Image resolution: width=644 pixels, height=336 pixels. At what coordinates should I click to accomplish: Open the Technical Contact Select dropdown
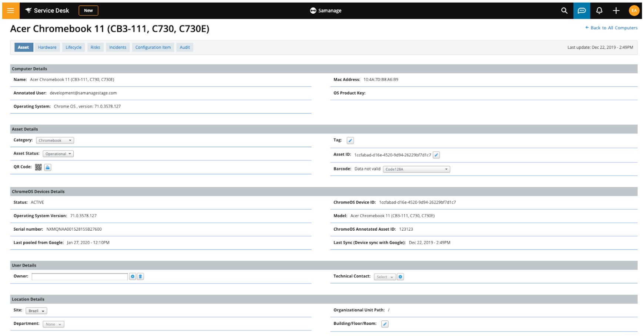pyautogui.click(x=385, y=277)
